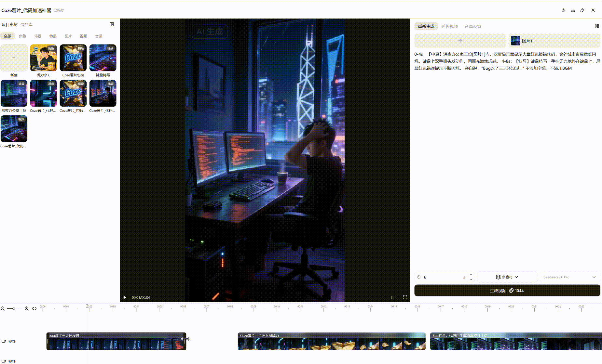Toggle subtitles icon in preview bar
The width and height of the screenshot is (602, 364).
coord(393,297)
